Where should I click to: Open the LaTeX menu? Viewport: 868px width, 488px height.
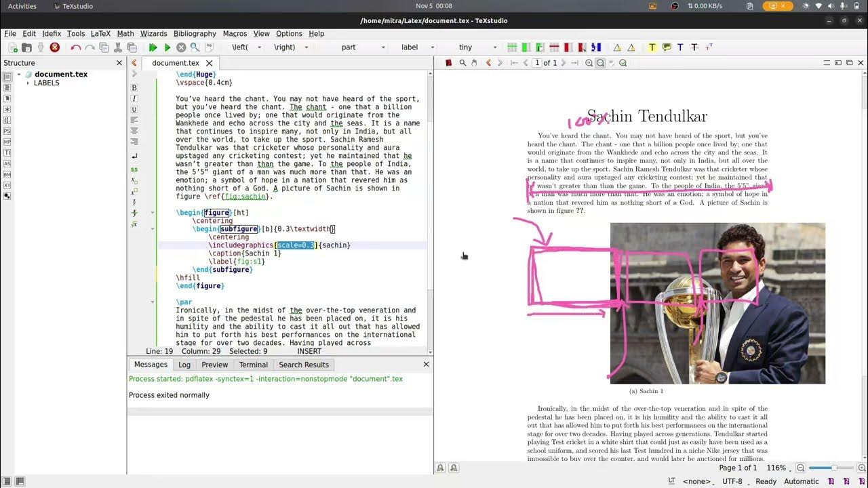click(100, 33)
